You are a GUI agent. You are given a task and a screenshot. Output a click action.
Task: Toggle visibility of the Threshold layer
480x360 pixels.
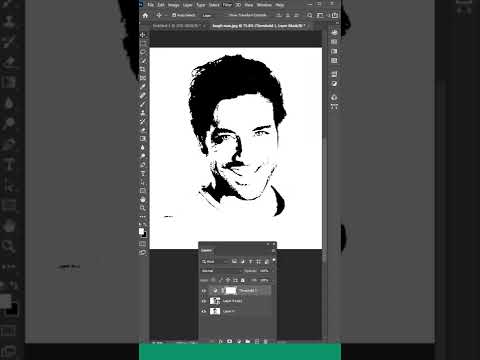(x=204, y=291)
